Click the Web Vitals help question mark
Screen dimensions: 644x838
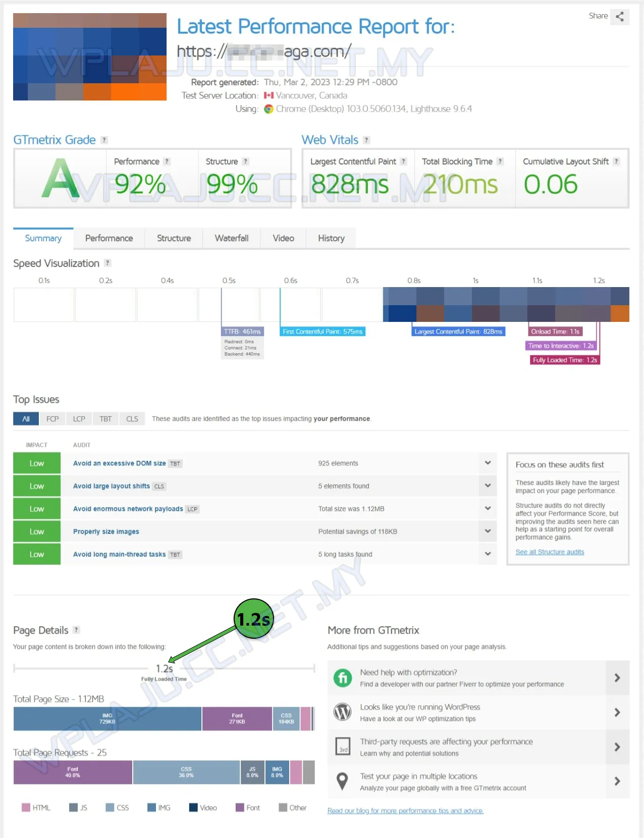click(366, 140)
